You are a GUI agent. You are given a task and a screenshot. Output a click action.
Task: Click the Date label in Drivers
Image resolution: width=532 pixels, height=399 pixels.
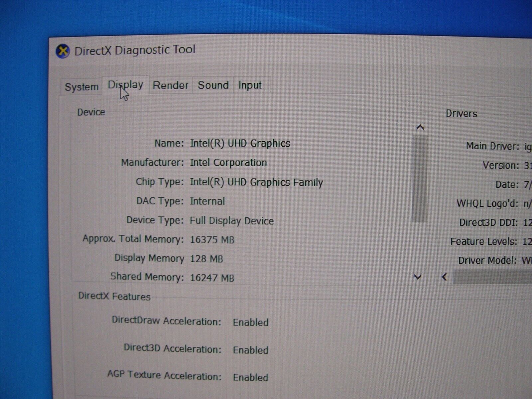pyautogui.click(x=507, y=184)
